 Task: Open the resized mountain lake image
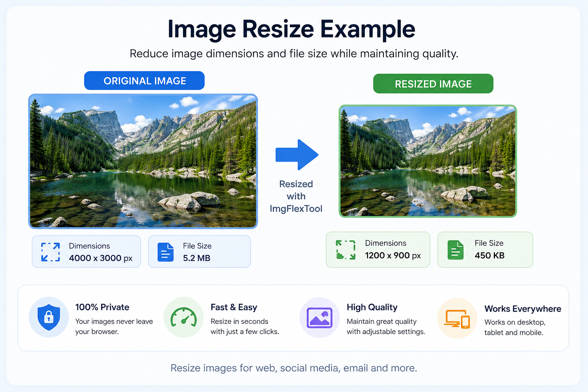click(x=428, y=161)
